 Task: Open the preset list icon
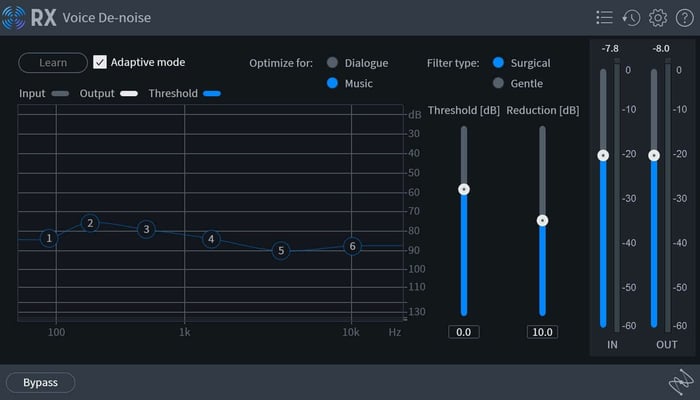coord(604,18)
